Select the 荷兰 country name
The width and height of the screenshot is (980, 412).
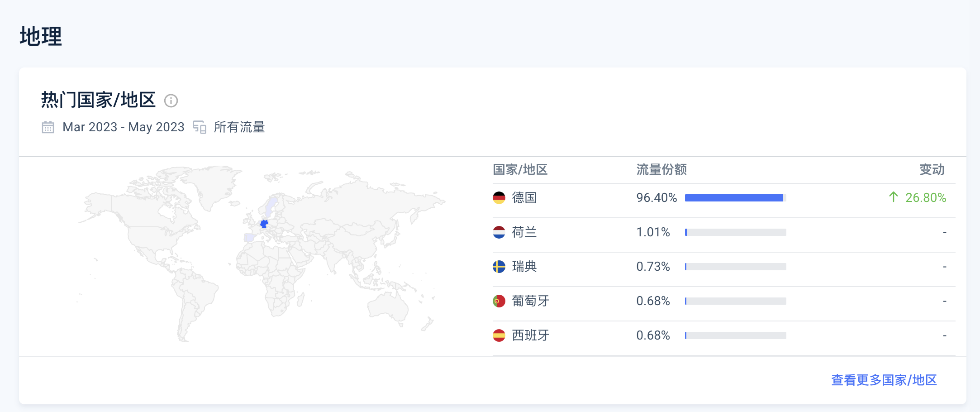[x=524, y=232]
